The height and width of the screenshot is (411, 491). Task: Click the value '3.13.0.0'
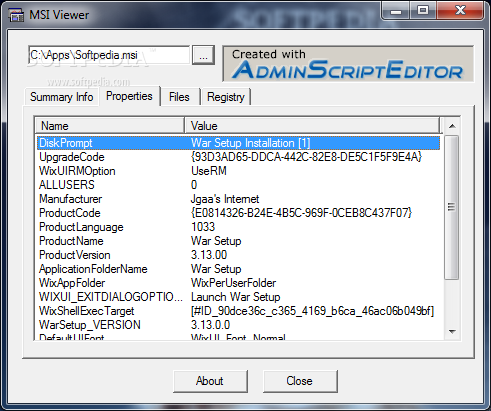click(x=210, y=325)
